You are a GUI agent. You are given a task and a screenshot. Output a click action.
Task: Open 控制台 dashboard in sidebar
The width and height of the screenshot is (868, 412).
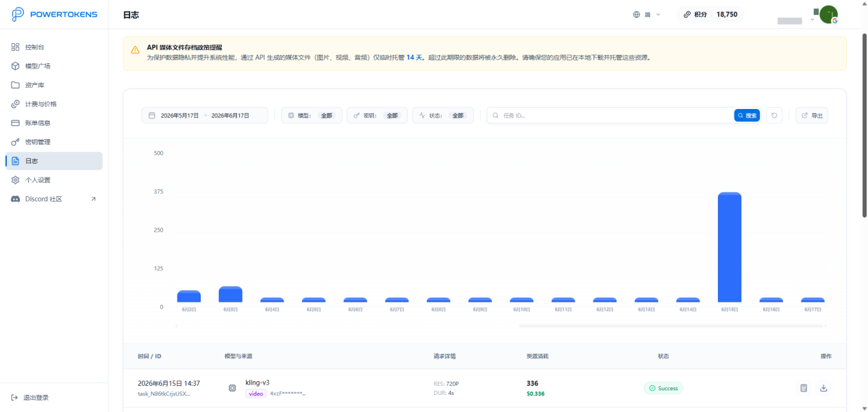pos(54,47)
